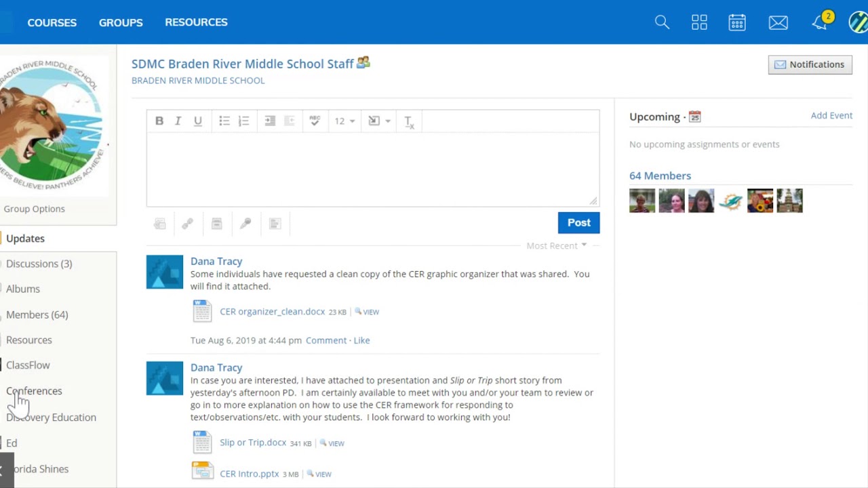Expand Group Options under the logo
868x488 pixels.
[35, 209]
